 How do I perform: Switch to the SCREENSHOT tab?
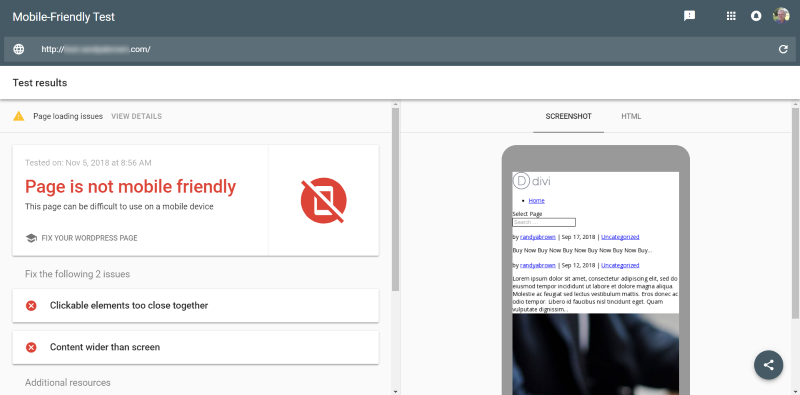pyautogui.click(x=568, y=116)
